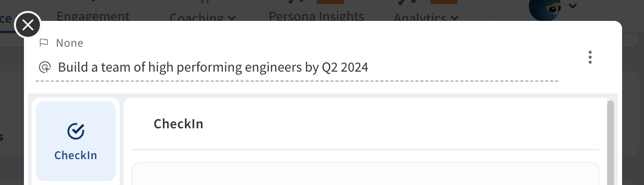644x185 pixels.
Task: Expand the Analytics dropdown menu
Action: (426, 17)
